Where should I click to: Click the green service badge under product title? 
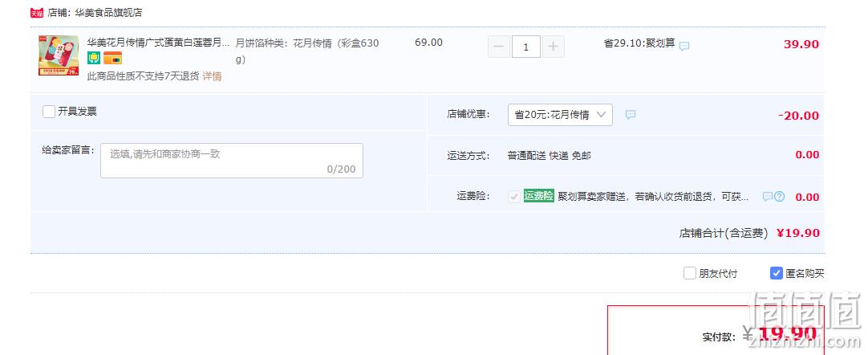point(94,58)
